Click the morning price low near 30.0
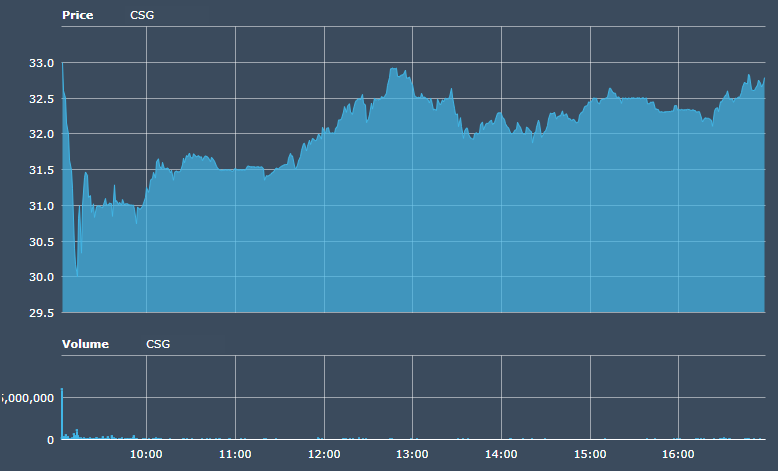 (x=77, y=273)
